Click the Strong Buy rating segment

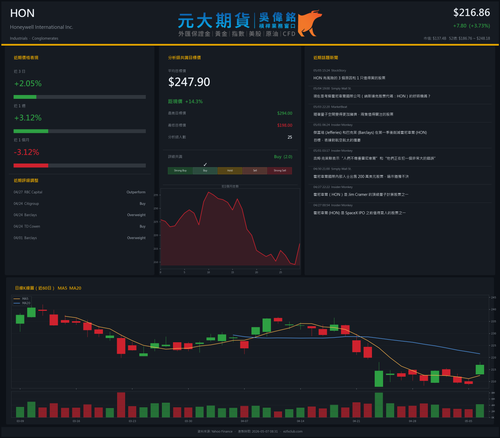click(x=180, y=171)
